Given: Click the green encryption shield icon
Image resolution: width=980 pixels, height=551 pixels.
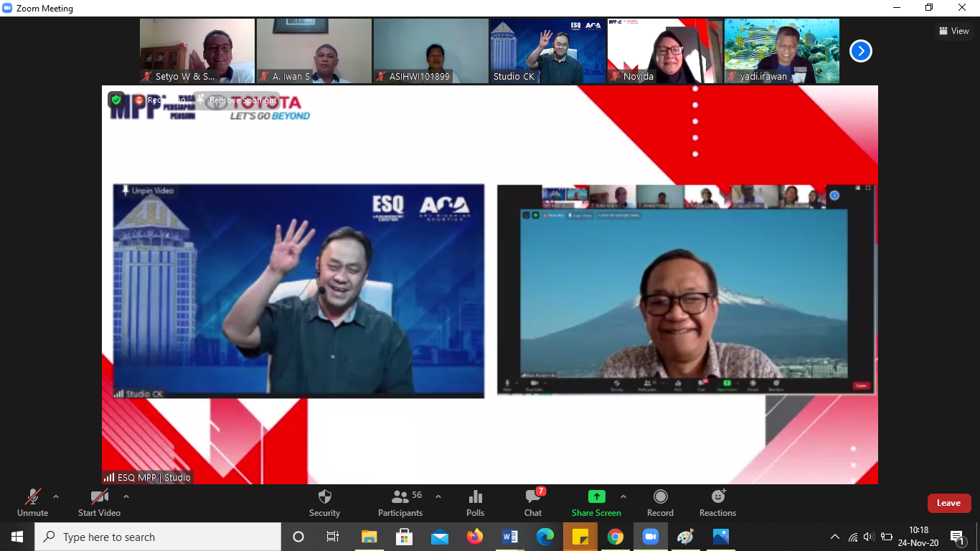Looking at the screenshot, I should (x=116, y=100).
